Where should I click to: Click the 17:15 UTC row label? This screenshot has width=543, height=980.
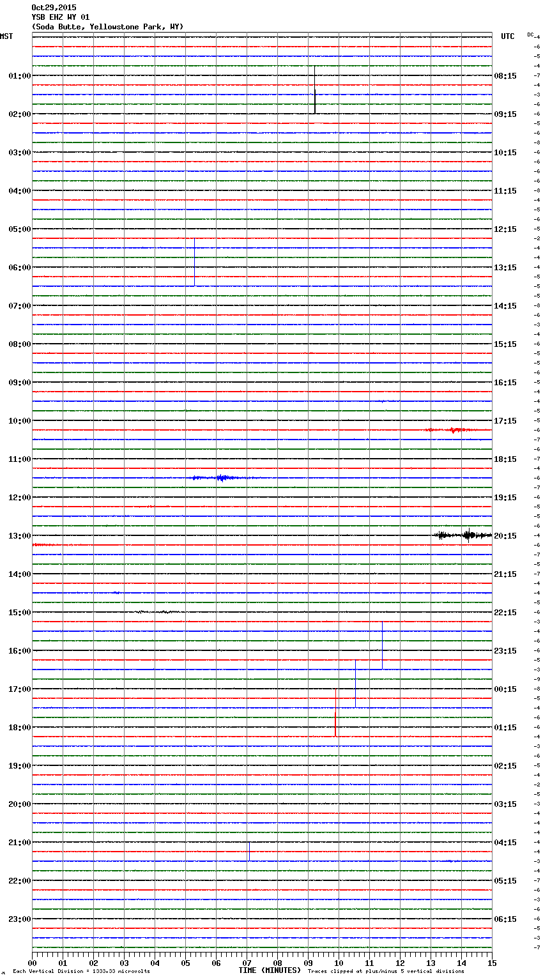coord(505,421)
